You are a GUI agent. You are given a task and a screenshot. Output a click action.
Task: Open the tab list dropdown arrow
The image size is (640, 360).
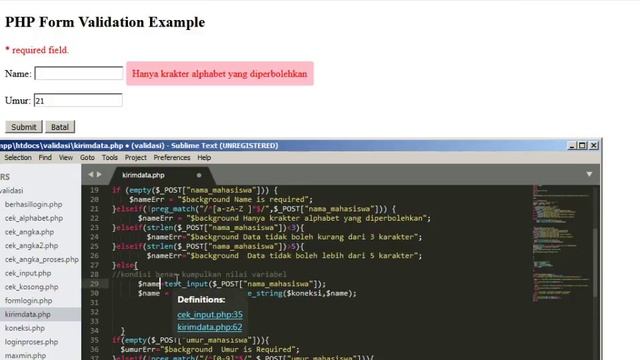tap(589, 174)
